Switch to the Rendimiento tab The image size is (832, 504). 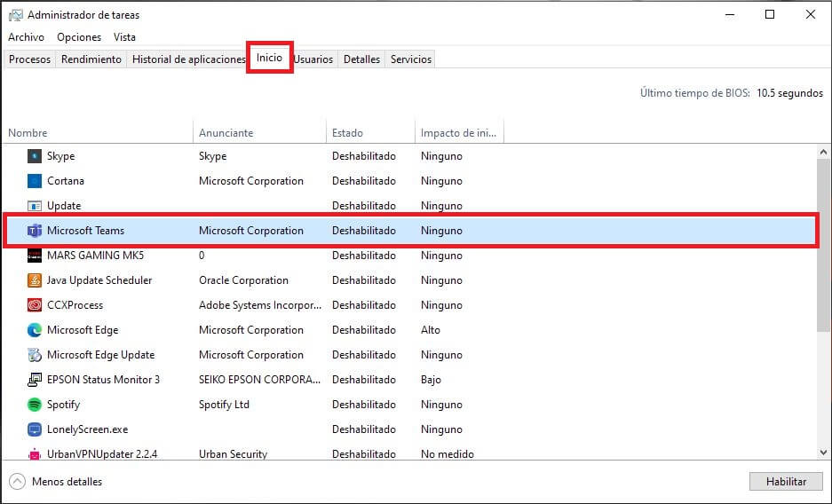tap(91, 59)
